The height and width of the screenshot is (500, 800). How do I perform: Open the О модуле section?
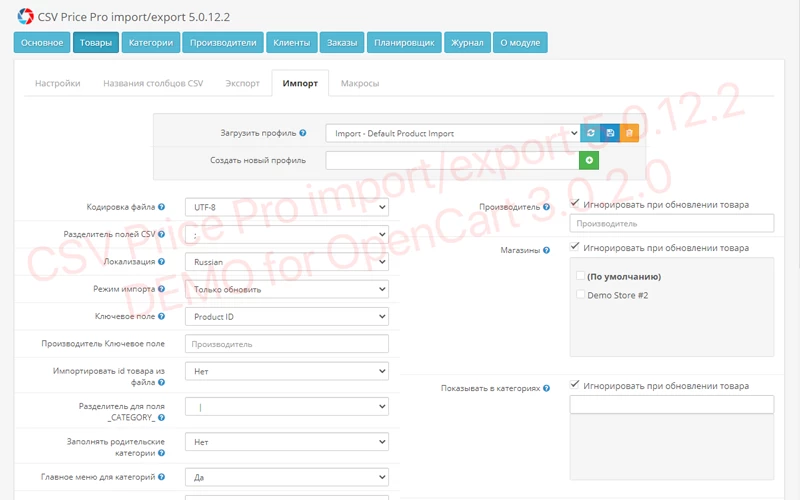click(520, 42)
